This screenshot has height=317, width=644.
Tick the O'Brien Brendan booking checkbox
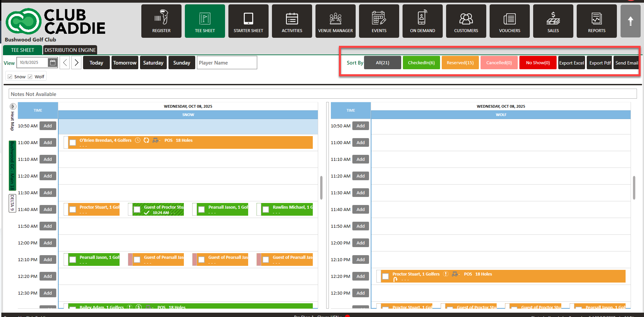click(73, 143)
